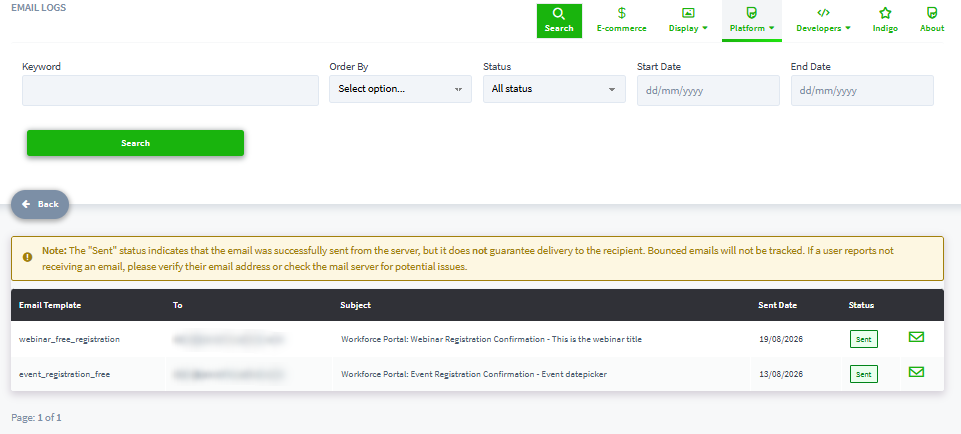Open the All status dropdown
The height and width of the screenshot is (434, 961).
[554, 89]
